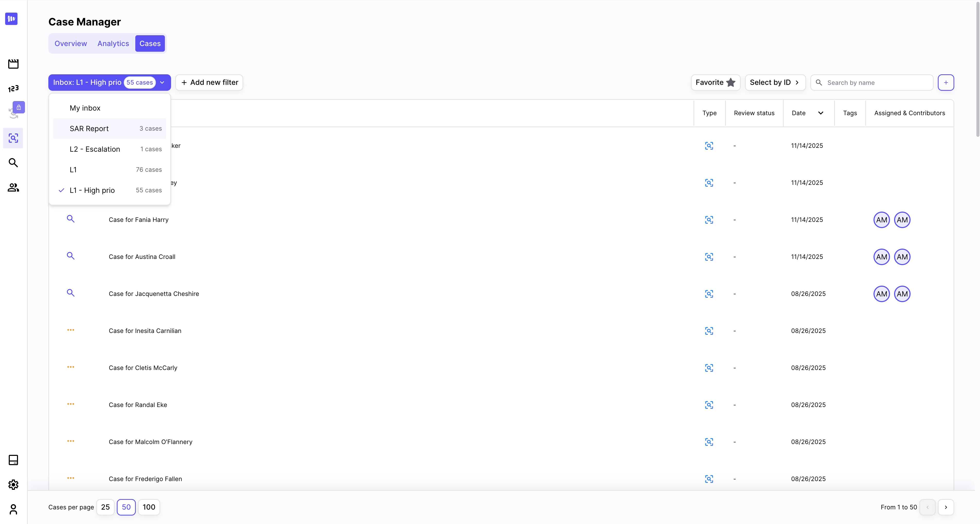This screenshot has width=980, height=524.
Task: Click the first AM avatar for Jacquenetta Cheshire
Action: (881, 294)
